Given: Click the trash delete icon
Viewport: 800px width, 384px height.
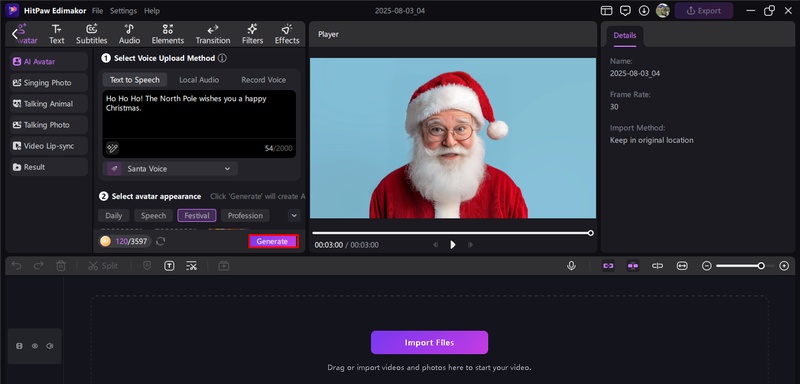Looking at the screenshot, I should pos(61,266).
